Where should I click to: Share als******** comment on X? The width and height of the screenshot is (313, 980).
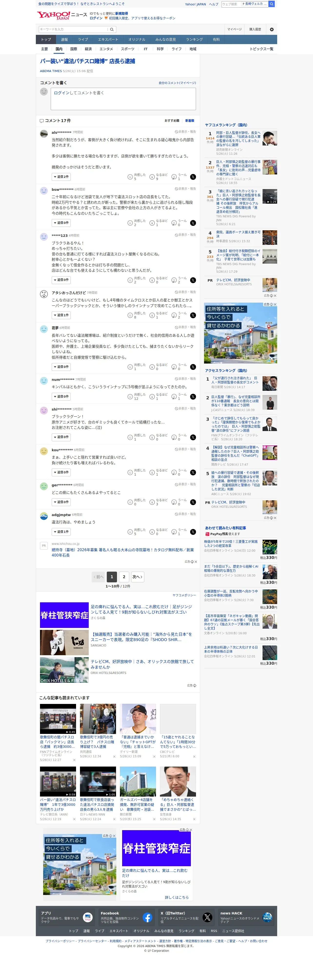193,177
